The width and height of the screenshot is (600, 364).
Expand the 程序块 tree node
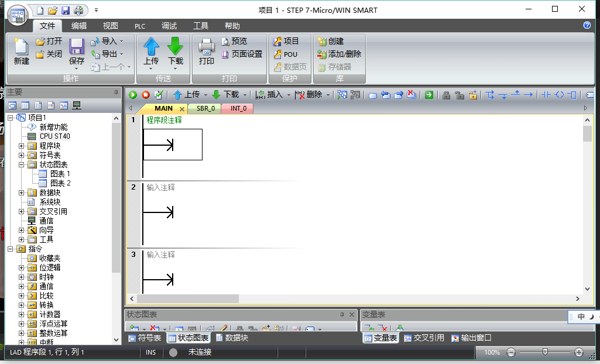click(x=22, y=146)
